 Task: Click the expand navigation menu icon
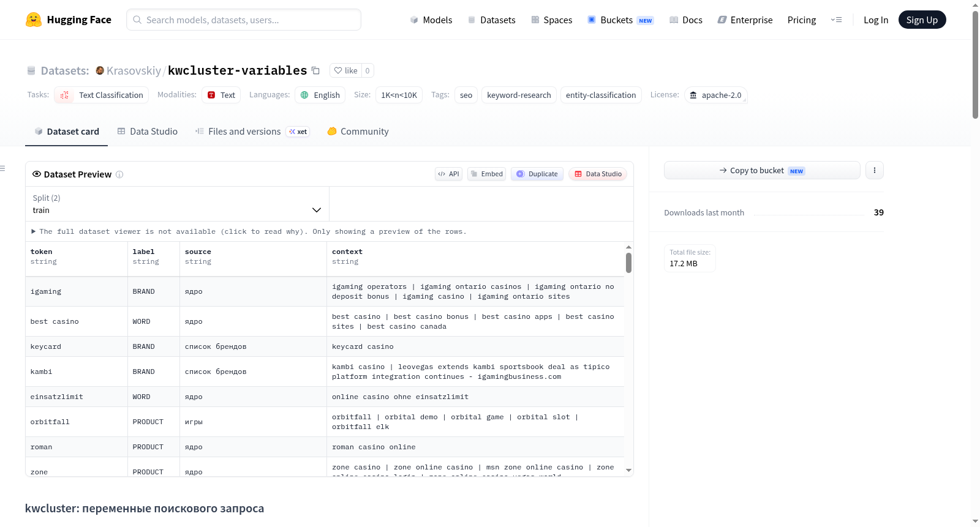click(x=836, y=20)
